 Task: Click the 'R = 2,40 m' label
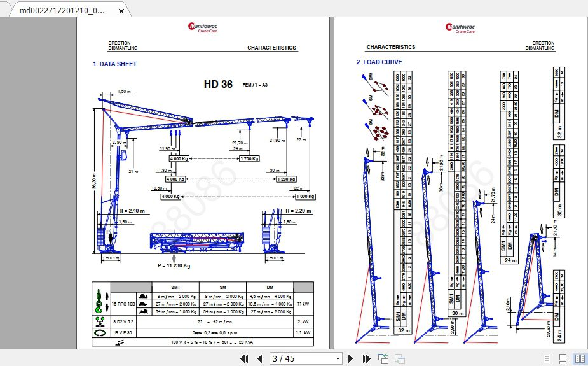(132, 211)
